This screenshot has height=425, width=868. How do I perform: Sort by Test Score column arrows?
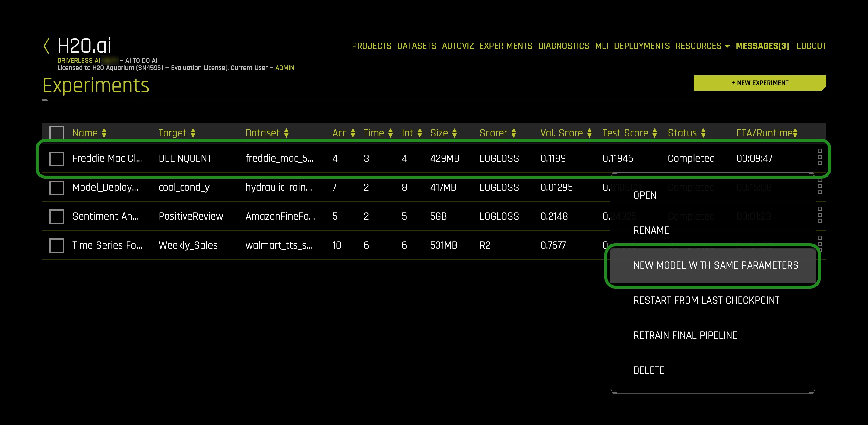[x=655, y=133]
